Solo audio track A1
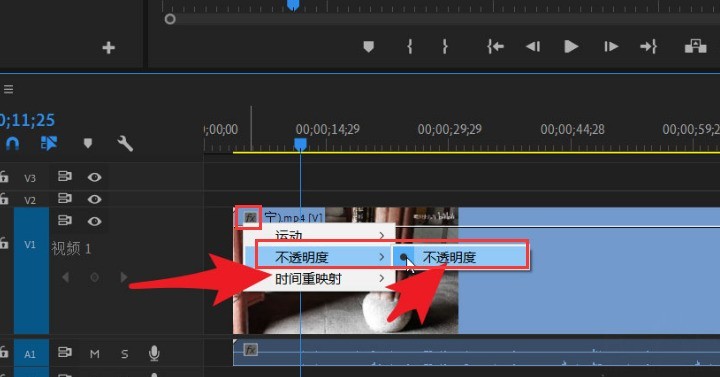 124,354
